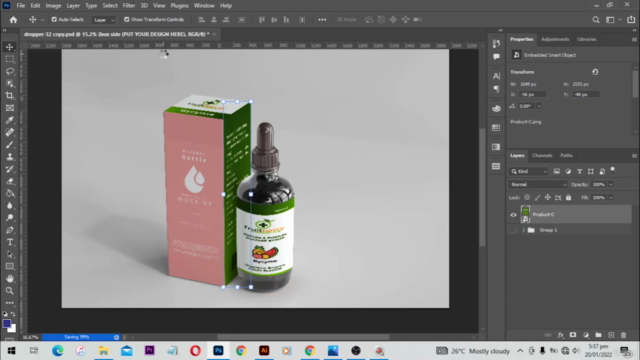Toggle lock position
640x360 pixels.
coord(548,198)
